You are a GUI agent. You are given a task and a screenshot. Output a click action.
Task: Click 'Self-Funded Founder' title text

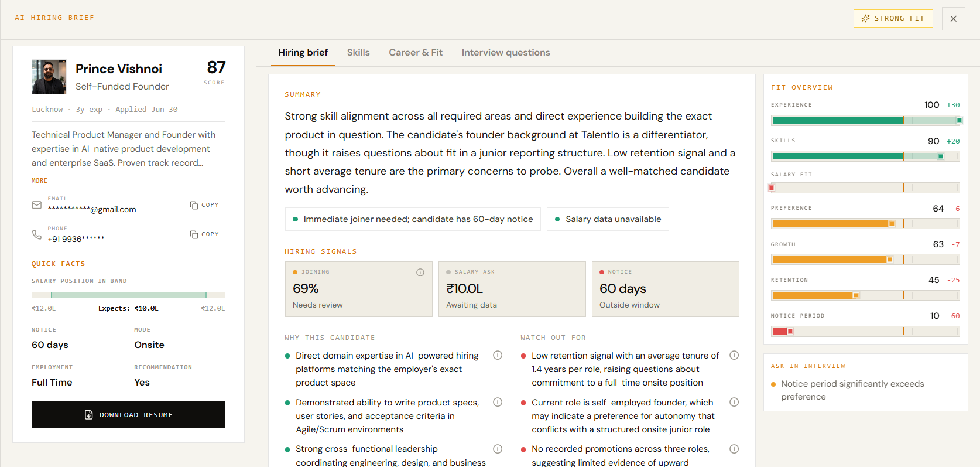[x=122, y=87]
